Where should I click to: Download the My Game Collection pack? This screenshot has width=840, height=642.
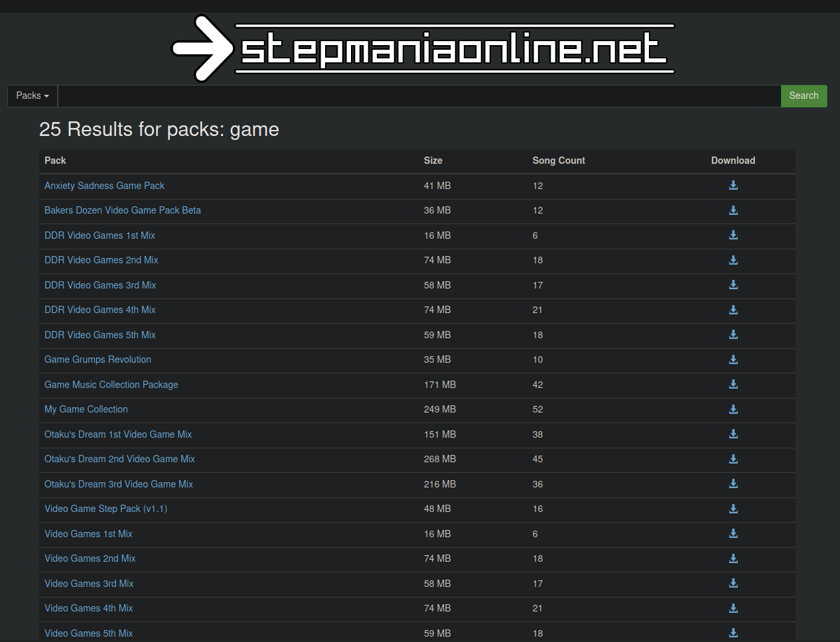[x=733, y=409]
